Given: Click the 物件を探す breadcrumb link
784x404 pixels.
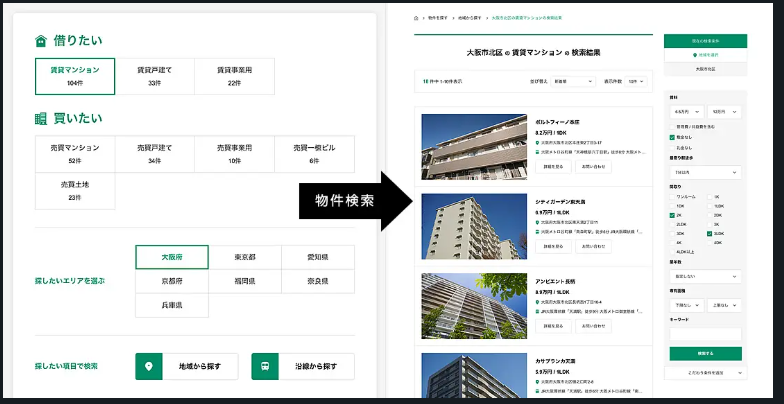Looking at the screenshot, I should pyautogui.click(x=438, y=18).
